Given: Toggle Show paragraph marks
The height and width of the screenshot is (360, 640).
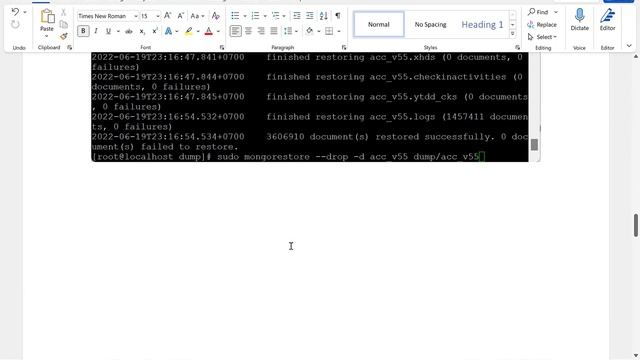Looking at the screenshot, I should tap(338, 16).
